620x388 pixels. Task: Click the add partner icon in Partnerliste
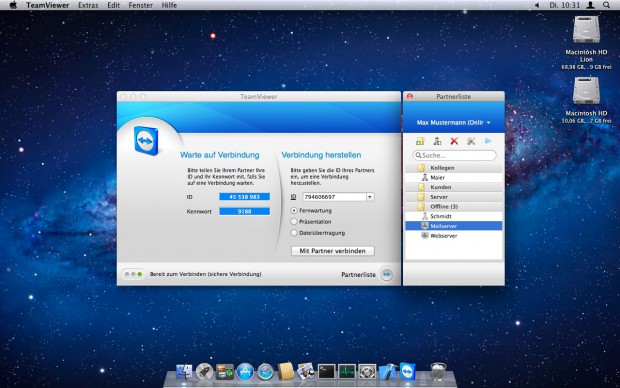click(x=437, y=141)
